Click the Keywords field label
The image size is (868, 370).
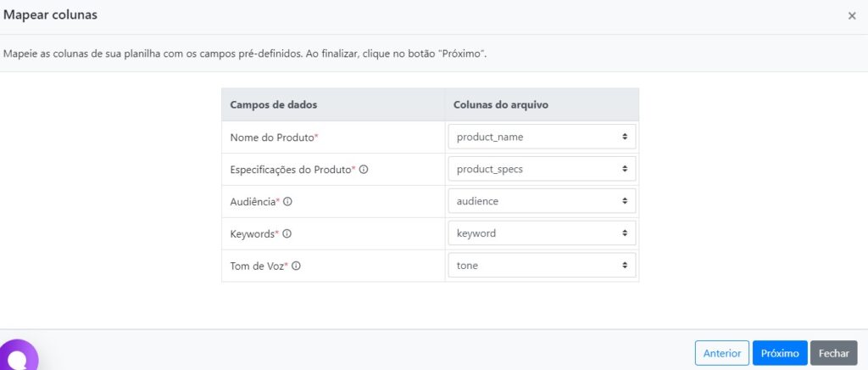click(x=252, y=233)
